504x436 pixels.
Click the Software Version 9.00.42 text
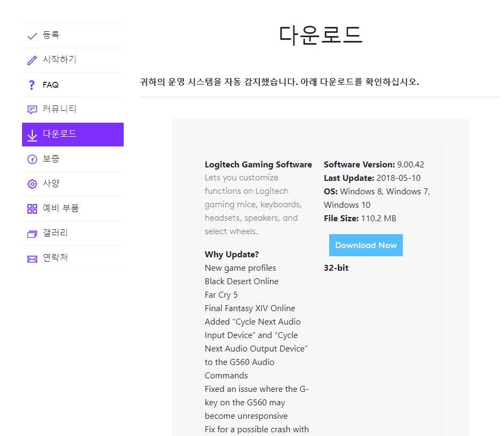(374, 164)
